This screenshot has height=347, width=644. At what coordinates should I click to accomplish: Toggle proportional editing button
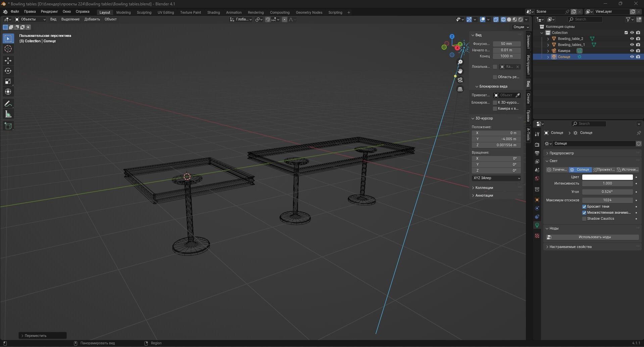point(285,19)
